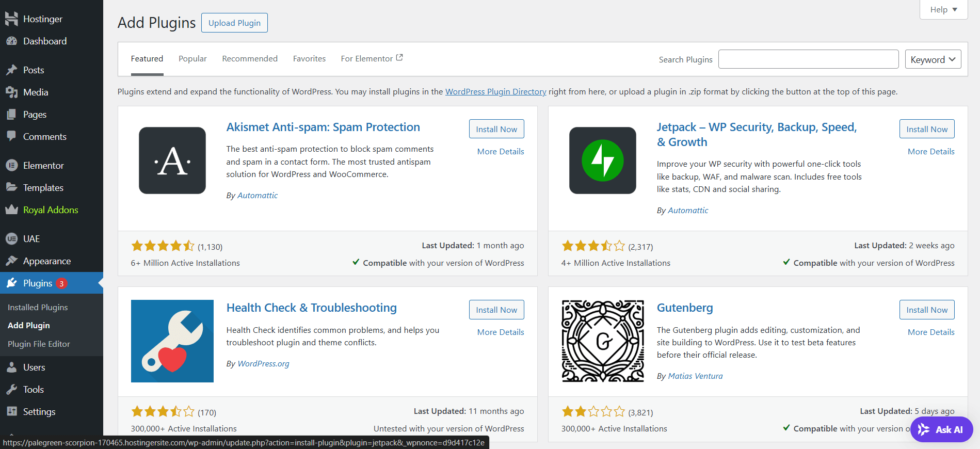The image size is (980, 449).
Task: Open More Details for Akismet
Action: (501, 152)
